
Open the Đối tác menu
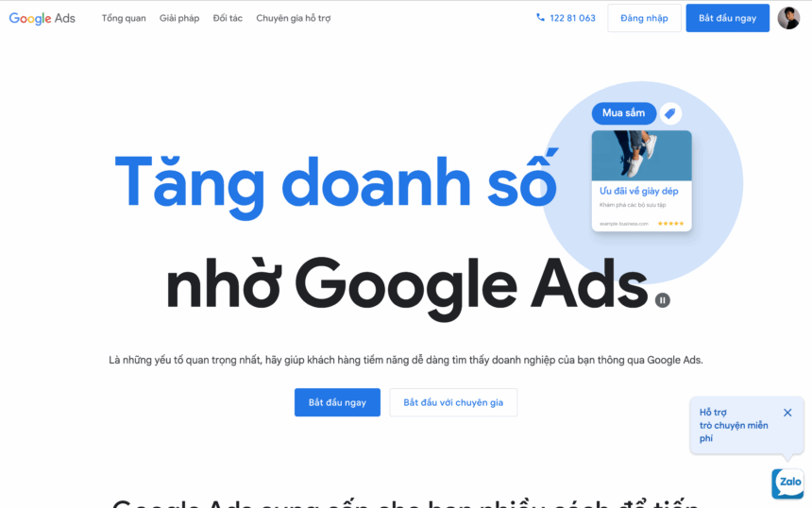[x=228, y=18]
